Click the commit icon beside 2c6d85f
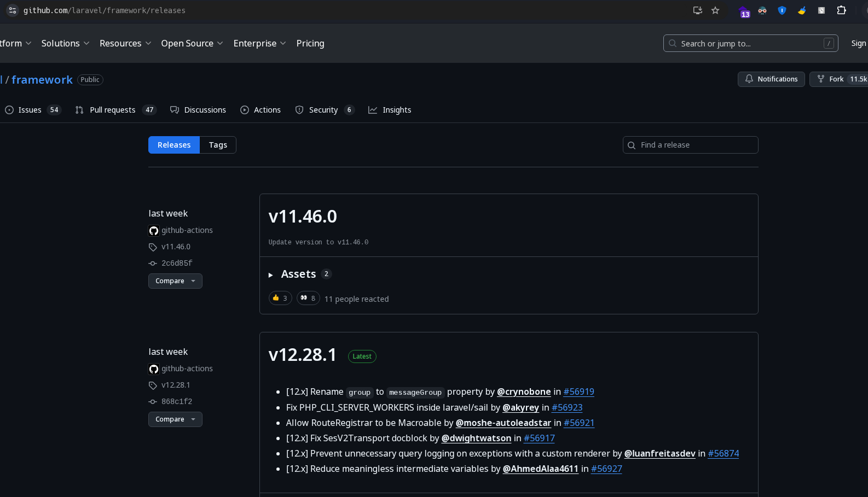 153,264
